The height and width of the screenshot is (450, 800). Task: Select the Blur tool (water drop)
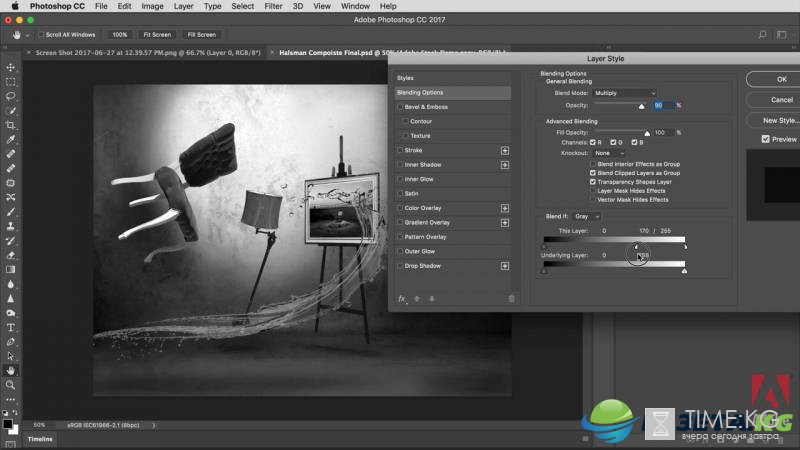(10, 284)
